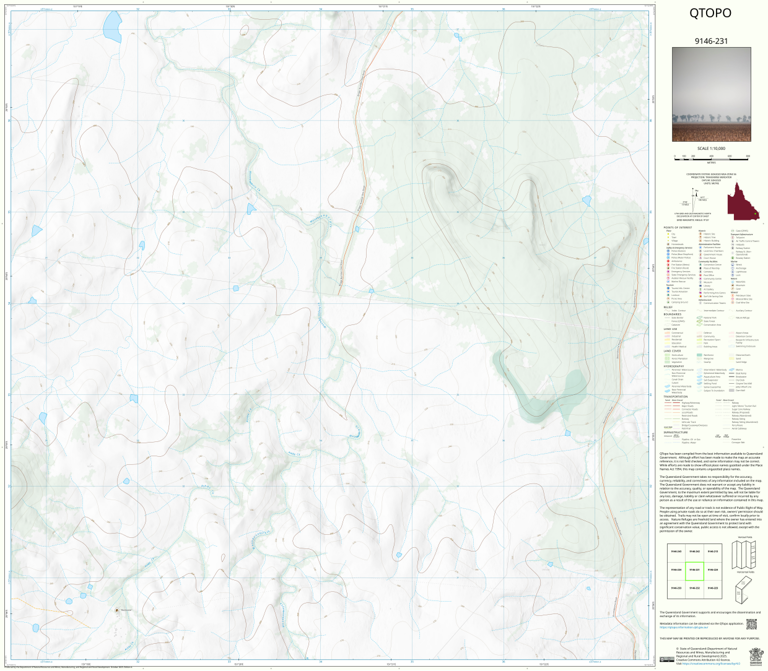Click the LAND USE legend heading

click(670, 329)
